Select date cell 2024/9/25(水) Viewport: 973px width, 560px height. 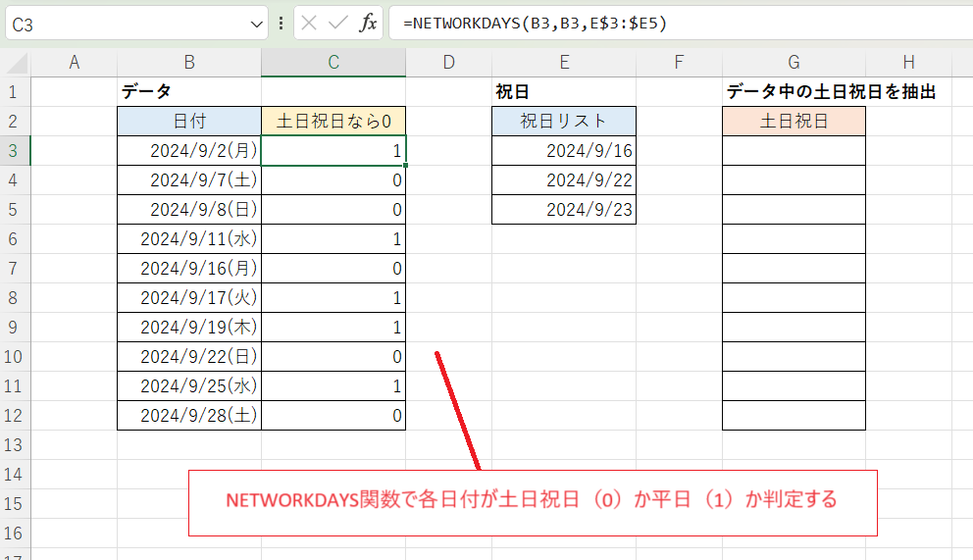189,385
